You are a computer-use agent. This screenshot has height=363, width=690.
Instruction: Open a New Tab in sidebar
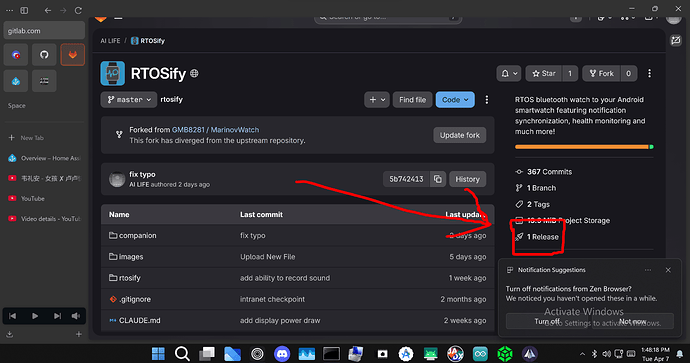tap(44, 138)
